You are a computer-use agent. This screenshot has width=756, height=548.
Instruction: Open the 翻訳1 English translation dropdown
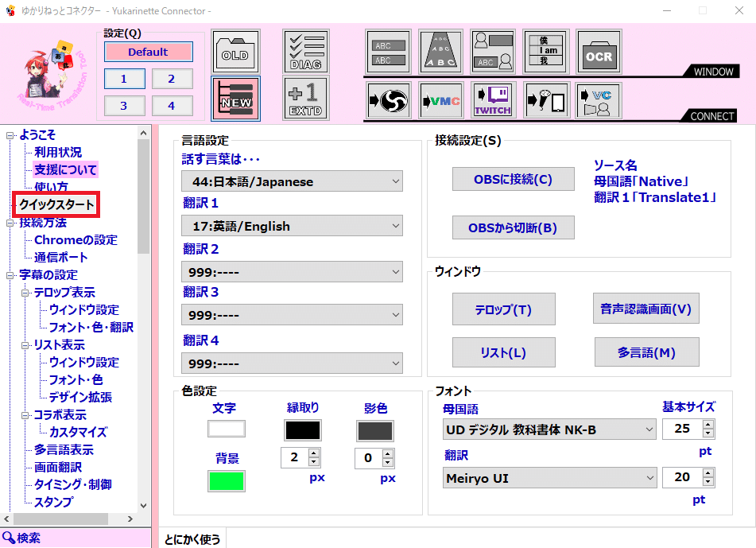292,225
